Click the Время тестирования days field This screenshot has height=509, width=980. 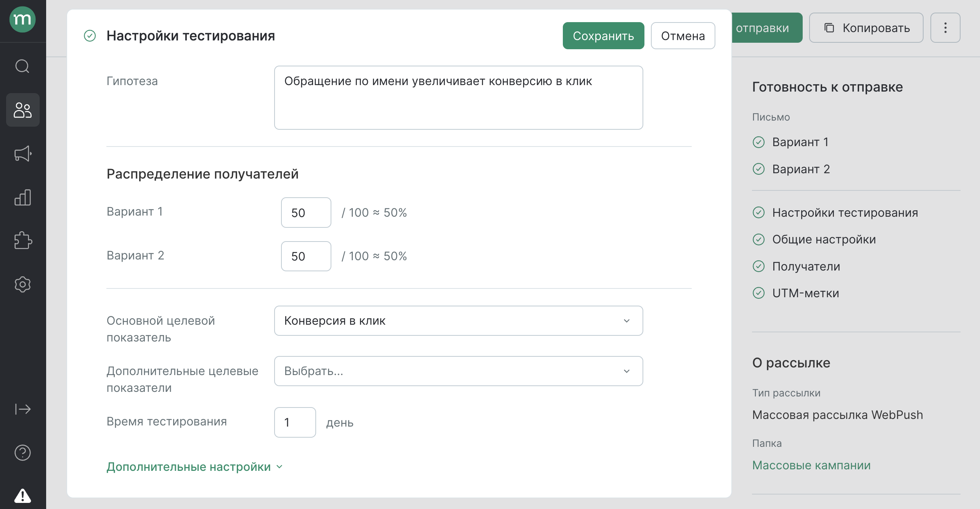point(295,422)
